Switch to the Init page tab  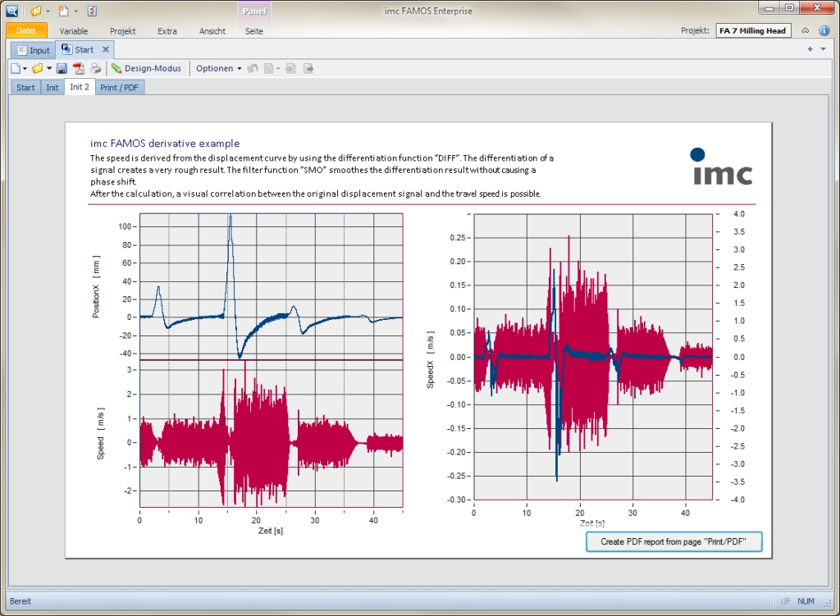click(x=52, y=87)
